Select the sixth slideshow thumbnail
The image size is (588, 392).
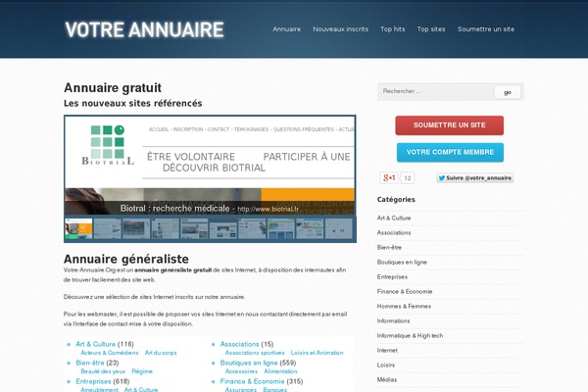tap(222, 228)
